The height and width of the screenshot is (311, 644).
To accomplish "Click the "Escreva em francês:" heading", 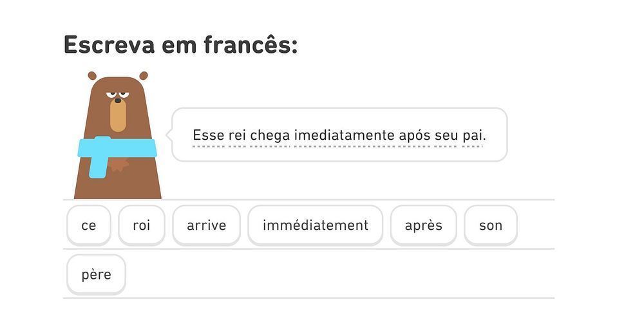I will point(181,45).
